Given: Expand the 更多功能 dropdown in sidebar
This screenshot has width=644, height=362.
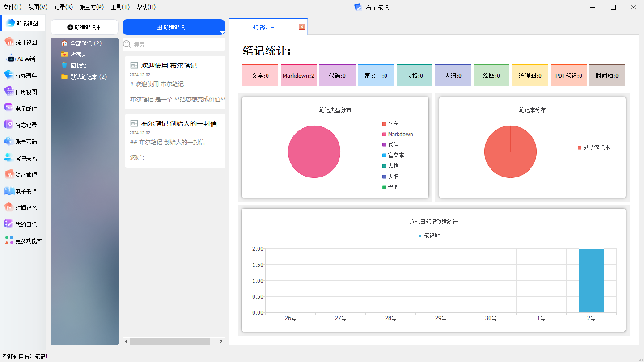Looking at the screenshot, I should [23, 240].
